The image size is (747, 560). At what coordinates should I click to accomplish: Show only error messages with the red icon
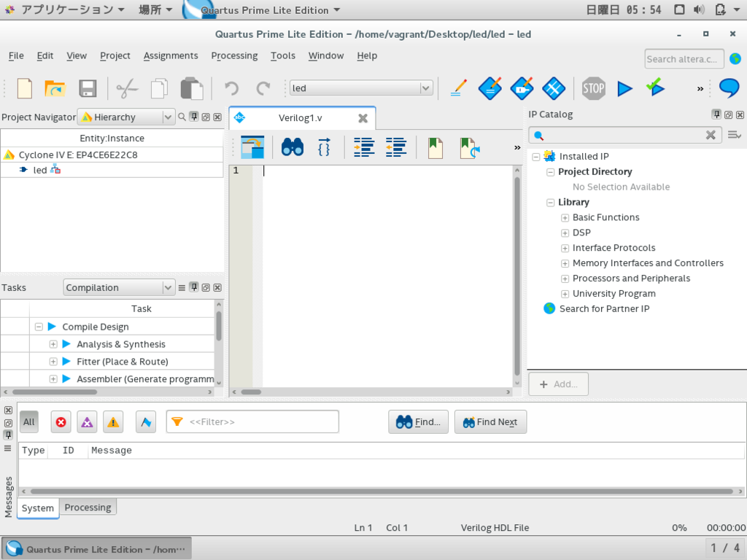61,422
